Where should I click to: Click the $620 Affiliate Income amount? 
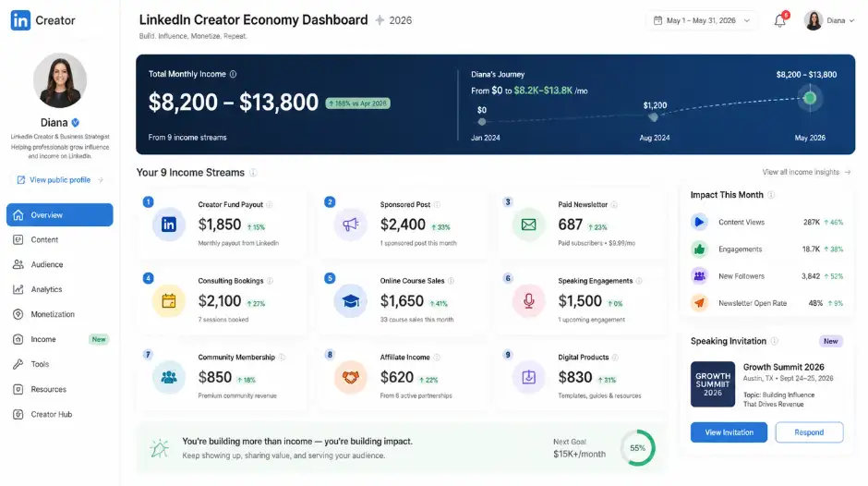[x=396, y=377]
